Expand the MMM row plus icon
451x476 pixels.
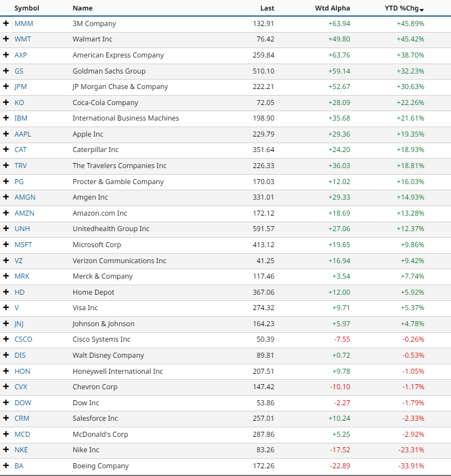click(x=6, y=23)
